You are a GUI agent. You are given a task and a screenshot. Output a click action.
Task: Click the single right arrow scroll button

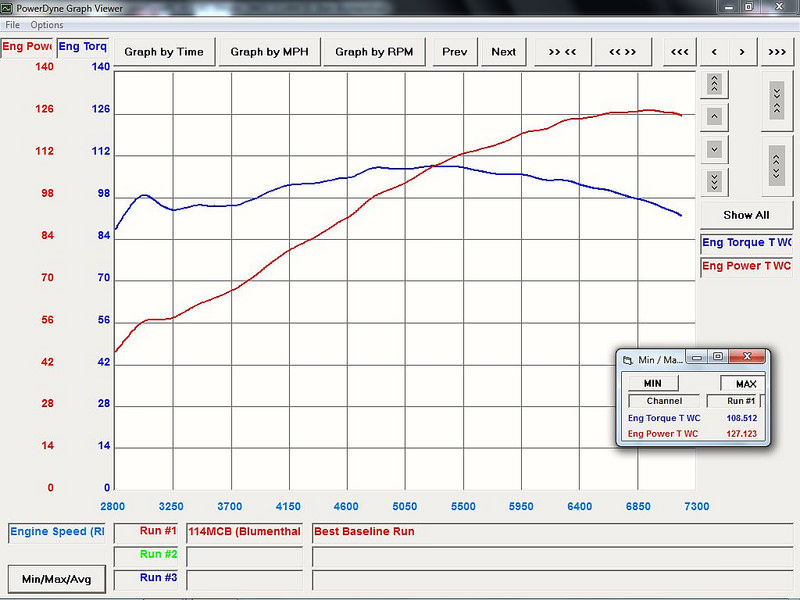741,52
